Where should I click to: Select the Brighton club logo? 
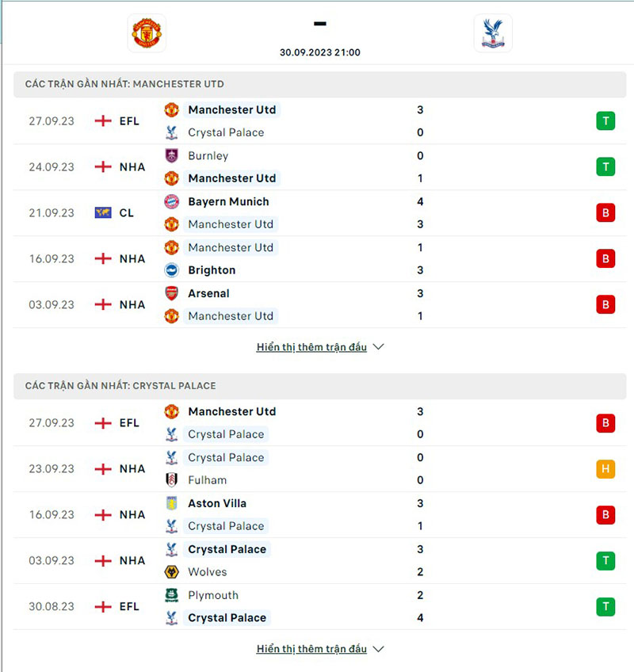[172, 270]
